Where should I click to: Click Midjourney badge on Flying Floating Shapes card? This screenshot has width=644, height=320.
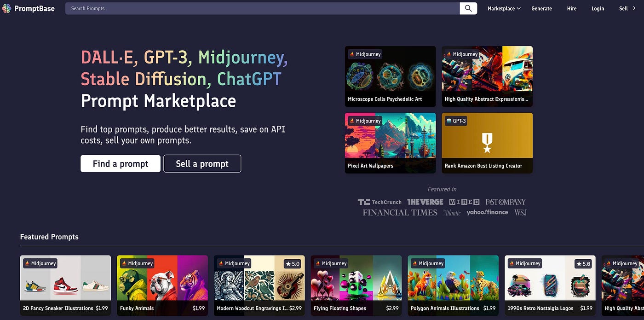(x=331, y=264)
